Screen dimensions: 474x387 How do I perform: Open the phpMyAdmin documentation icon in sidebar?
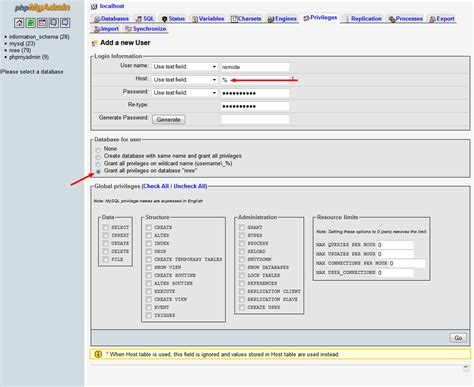pos(53,23)
